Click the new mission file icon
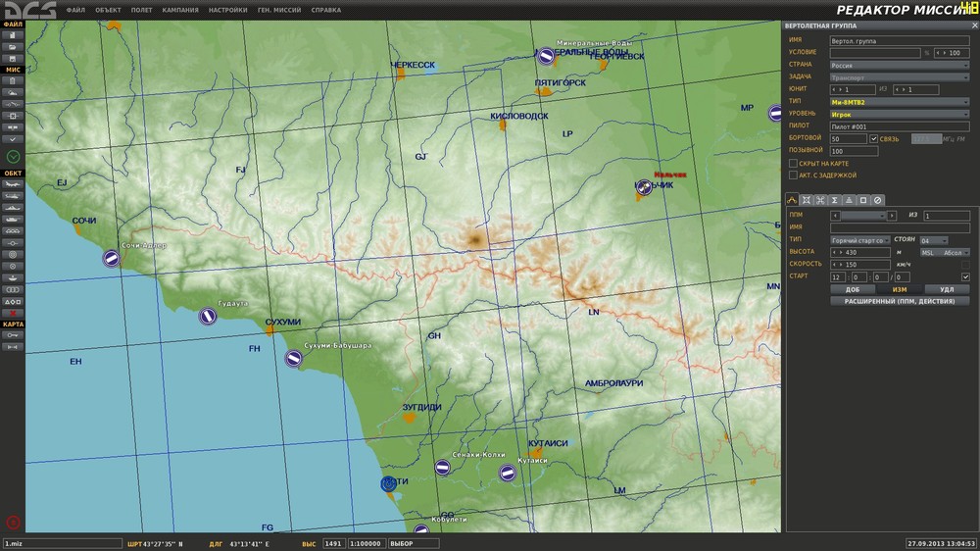This screenshot has width=980, height=551. (x=13, y=35)
